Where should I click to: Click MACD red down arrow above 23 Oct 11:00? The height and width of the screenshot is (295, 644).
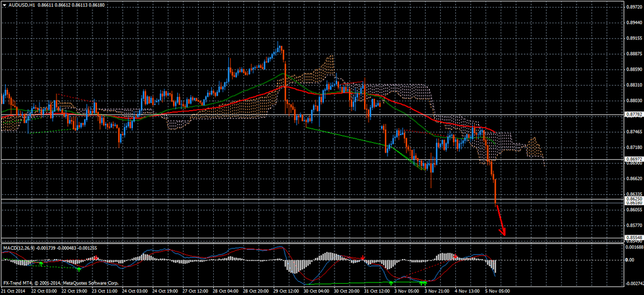click(96, 258)
